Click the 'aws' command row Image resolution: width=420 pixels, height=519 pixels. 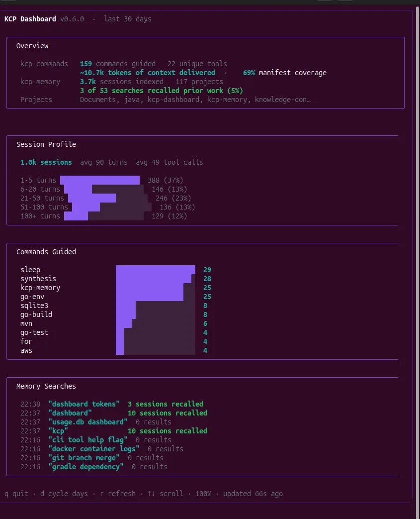(x=26, y=350)
